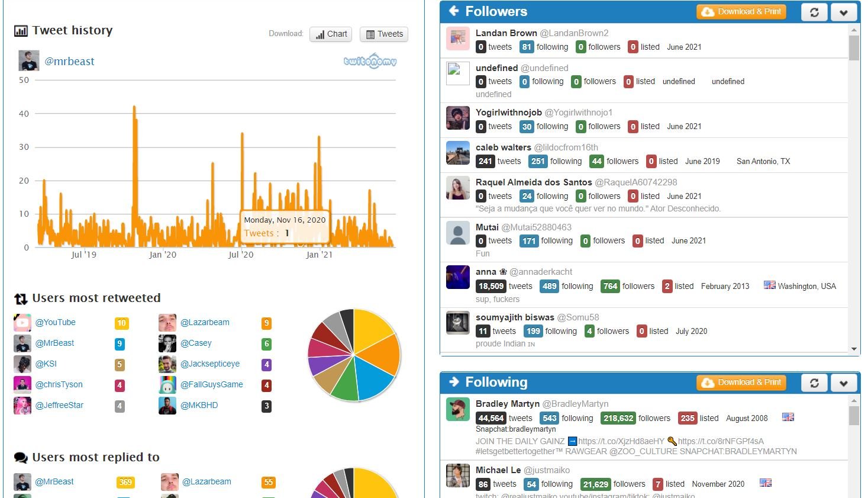Click the Download Tweets button
Screen dimensions: 868x498
tap(383, 34)
